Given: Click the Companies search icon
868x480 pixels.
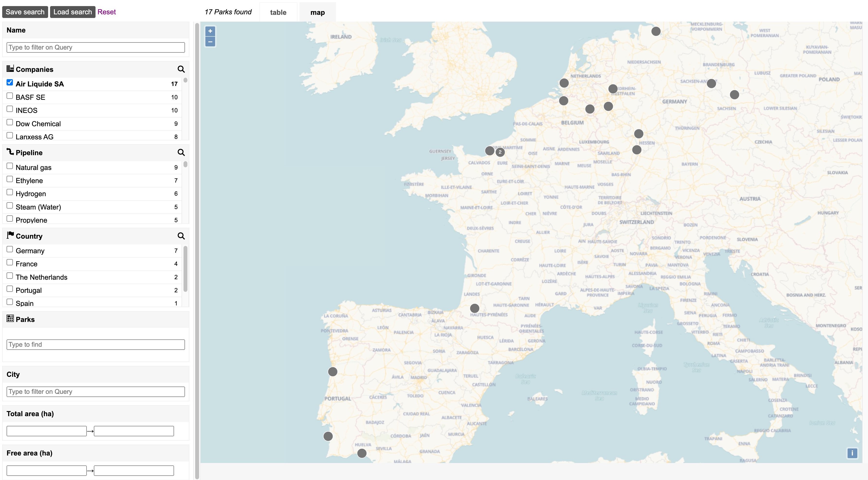Looking at the screenshot, I should click(181, 69).
